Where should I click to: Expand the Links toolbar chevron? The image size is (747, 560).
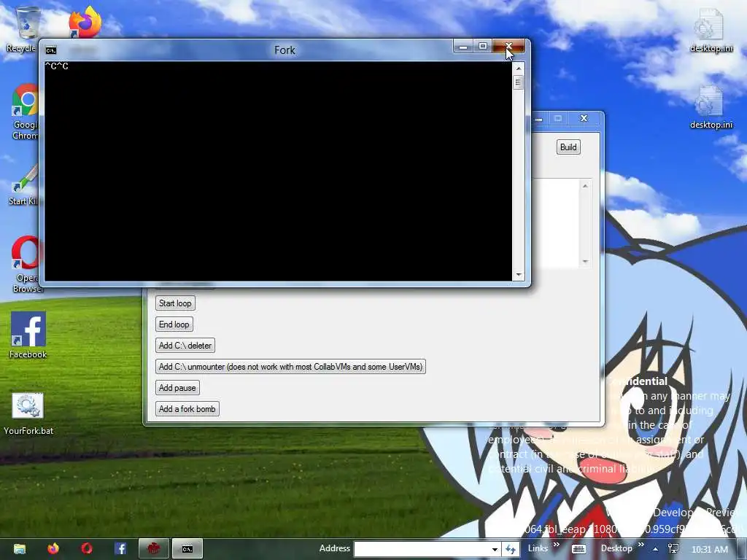point(556,544)
